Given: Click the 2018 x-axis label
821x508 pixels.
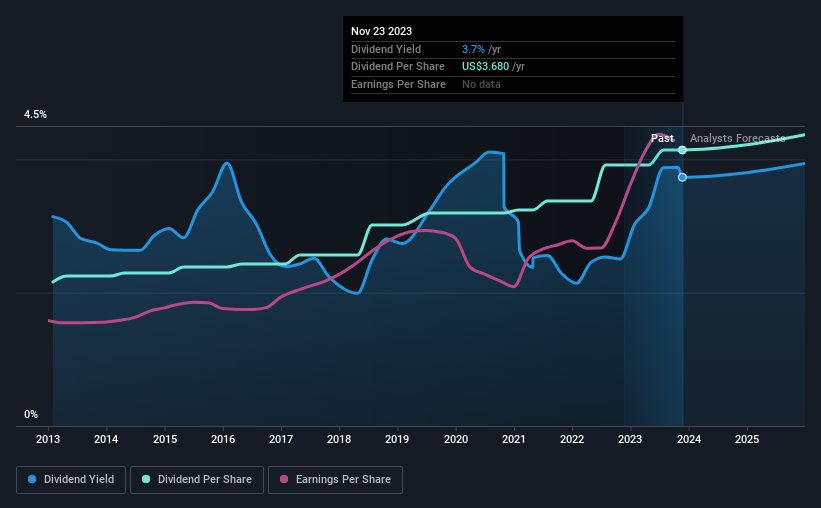Looking at the screenshot, I should click(x=339, y=439).
